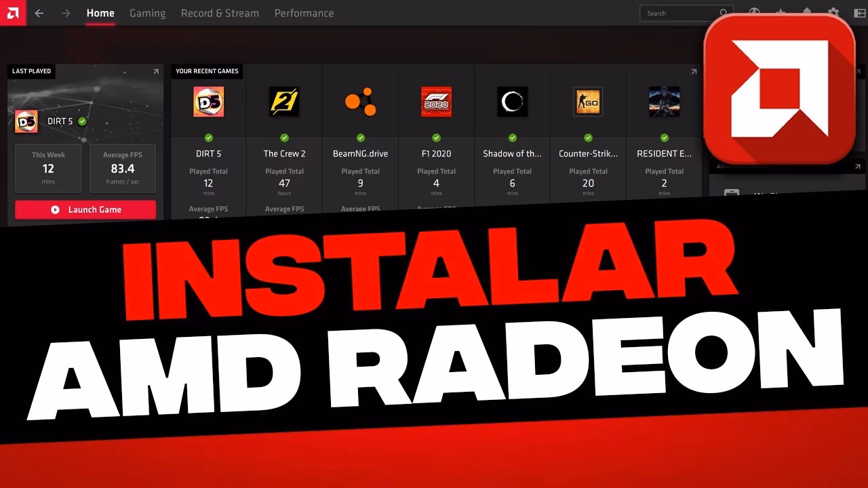Click the 'DIRT 5' title in recent games
The image size is (868, 488).
(x=208, y=154)
